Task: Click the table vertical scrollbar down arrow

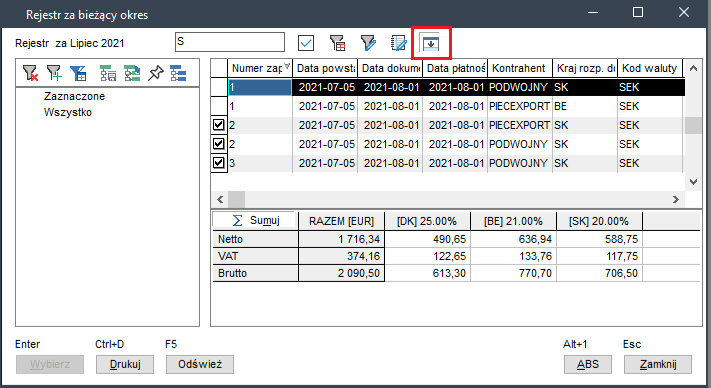Action: point(693,182)
